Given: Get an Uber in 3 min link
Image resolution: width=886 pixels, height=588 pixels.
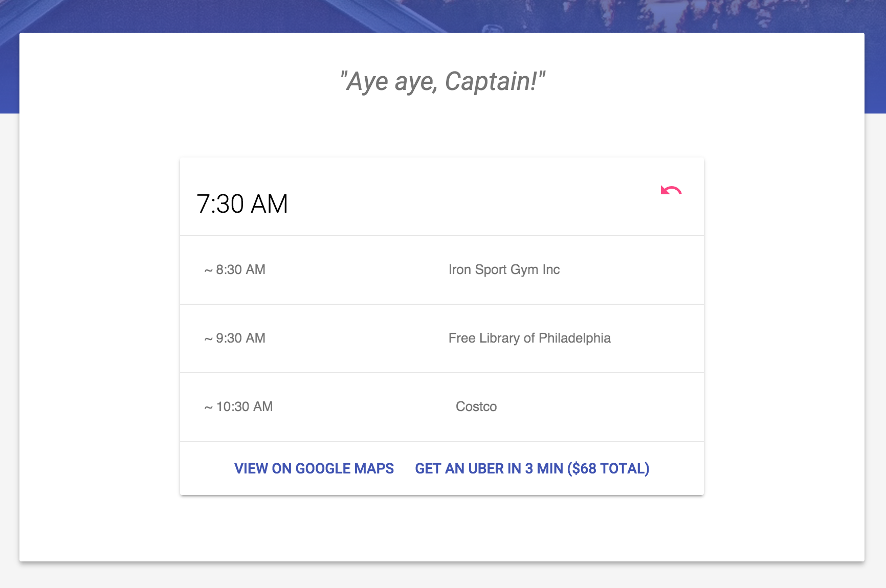Looking at the screenshot, I should coord(532,468).
